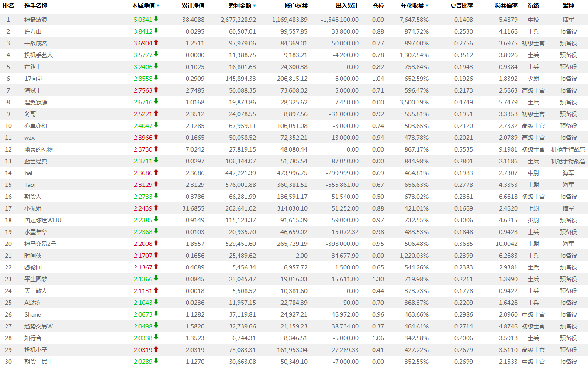
Task: Click annualized return 7,647.58%
Action: coord(414,20)
